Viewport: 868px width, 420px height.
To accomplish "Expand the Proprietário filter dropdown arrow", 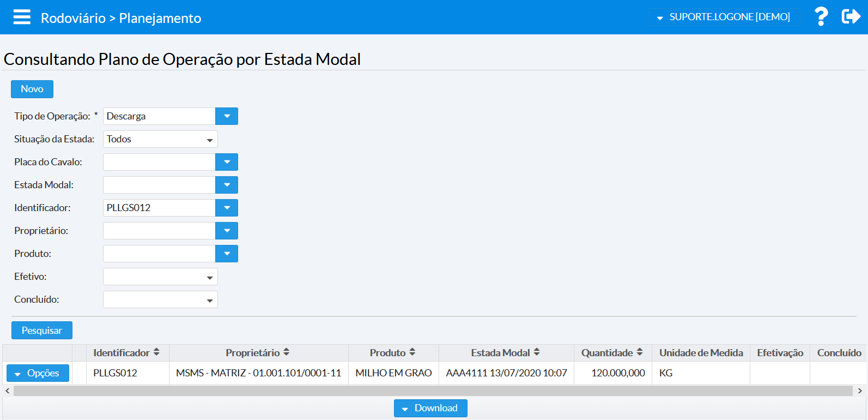I will click(227, 231).
